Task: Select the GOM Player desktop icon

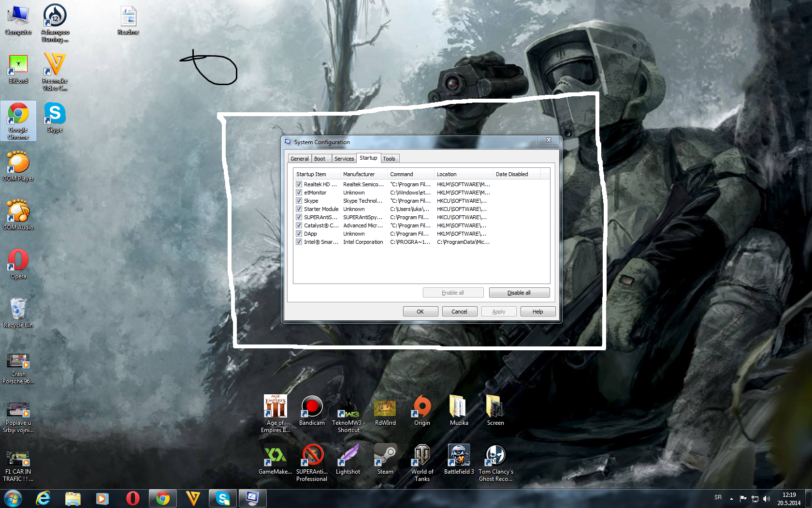Action: coord(18,166)
